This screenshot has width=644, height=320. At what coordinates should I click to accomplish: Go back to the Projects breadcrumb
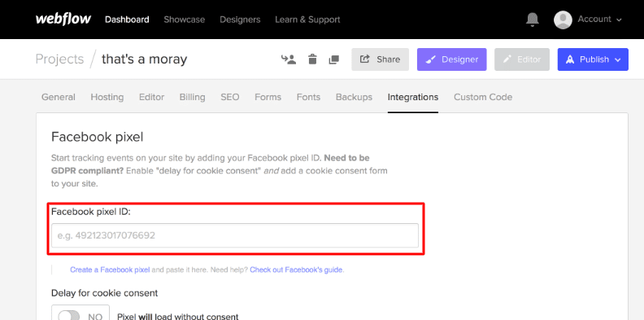coord(59,59)
